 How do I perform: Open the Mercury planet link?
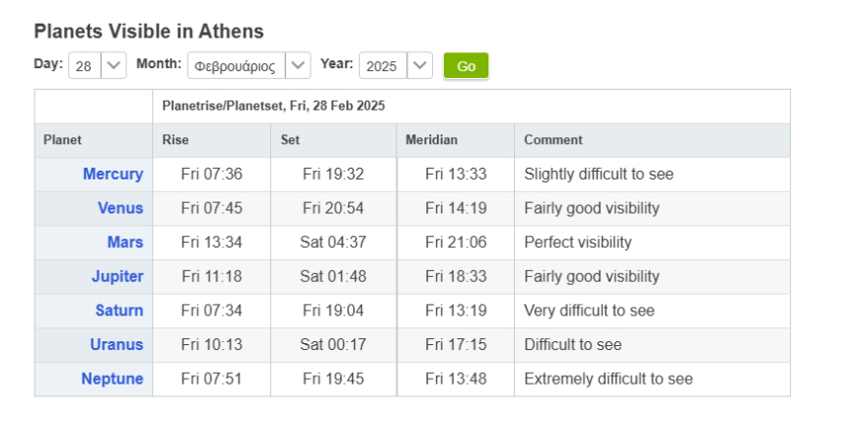click(112, 175)
